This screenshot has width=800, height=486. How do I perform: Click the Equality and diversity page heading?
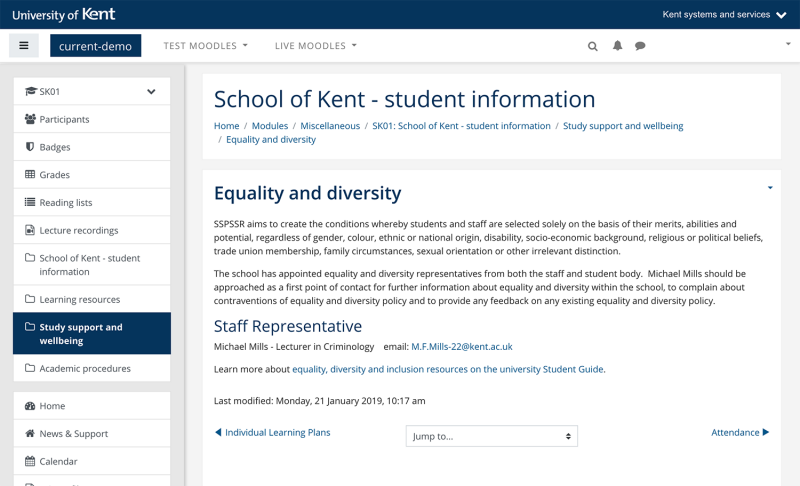point(308,193)
